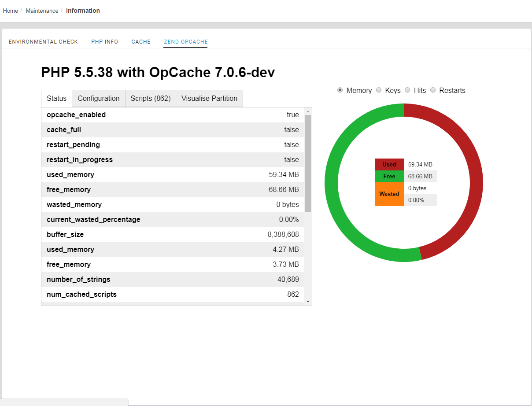
Task: Click the 0 bytes value in wasted_memory row
Action: pos(288,205)
